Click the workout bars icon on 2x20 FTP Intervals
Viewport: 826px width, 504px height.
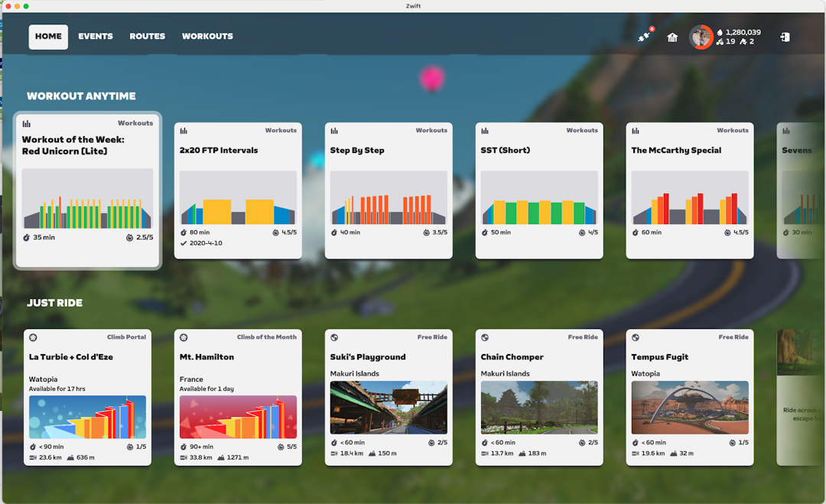(184, 131)
